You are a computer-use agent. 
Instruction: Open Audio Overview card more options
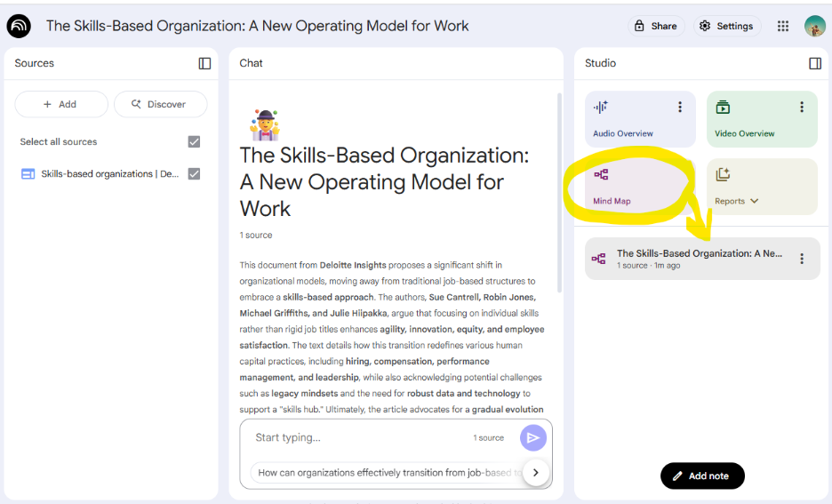tap(680, 108)
